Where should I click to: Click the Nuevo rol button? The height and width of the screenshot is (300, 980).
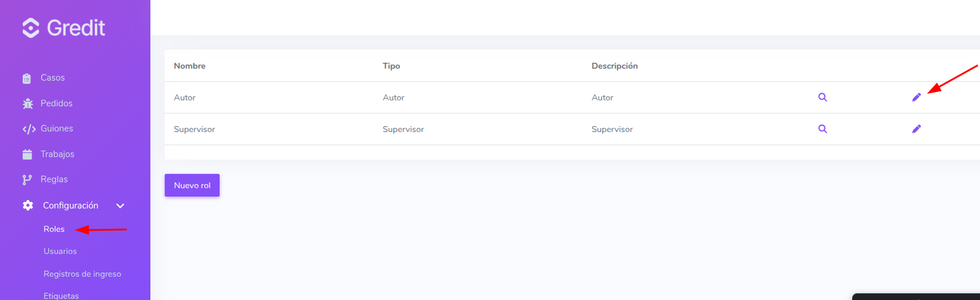click(x=192, y=185)
